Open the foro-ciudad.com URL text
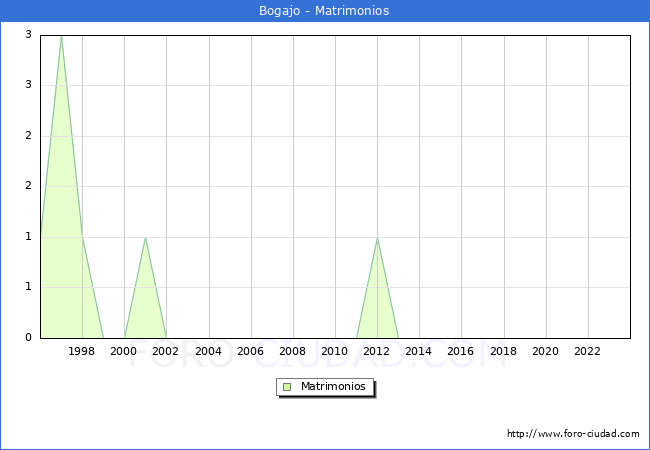650x450 pixels. [x=573, y=434]
